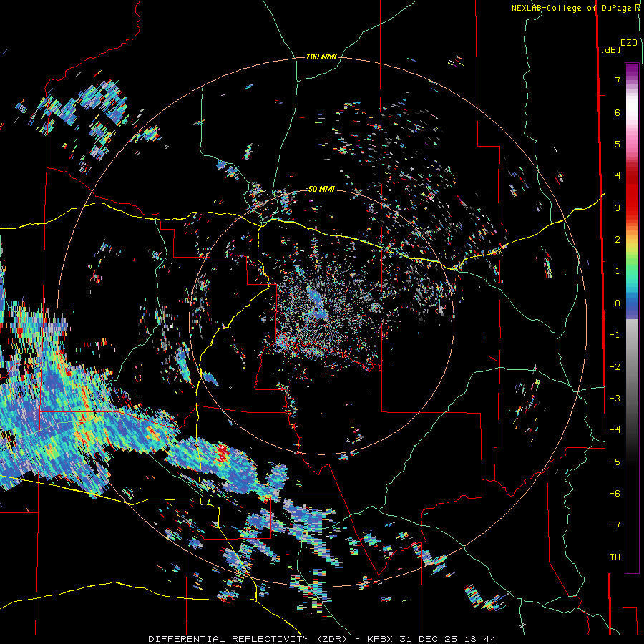The width and height of the screenshot is (644, 644).
Task: Click the -5 value on the color scale
Action: point(615,462)
